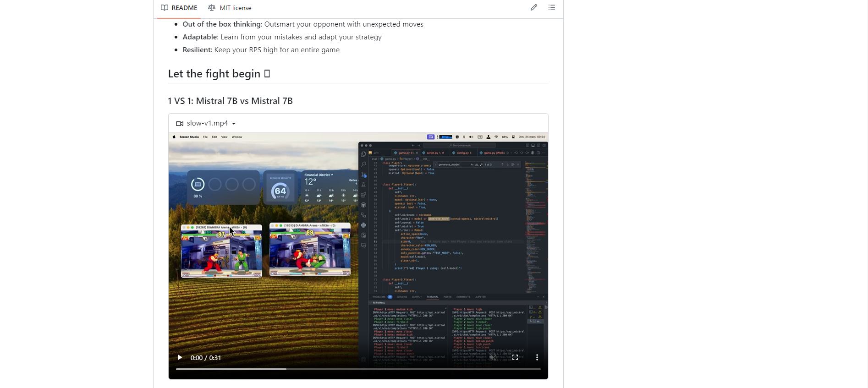
Task: Open the script.py editor tab
Action: 434,153
